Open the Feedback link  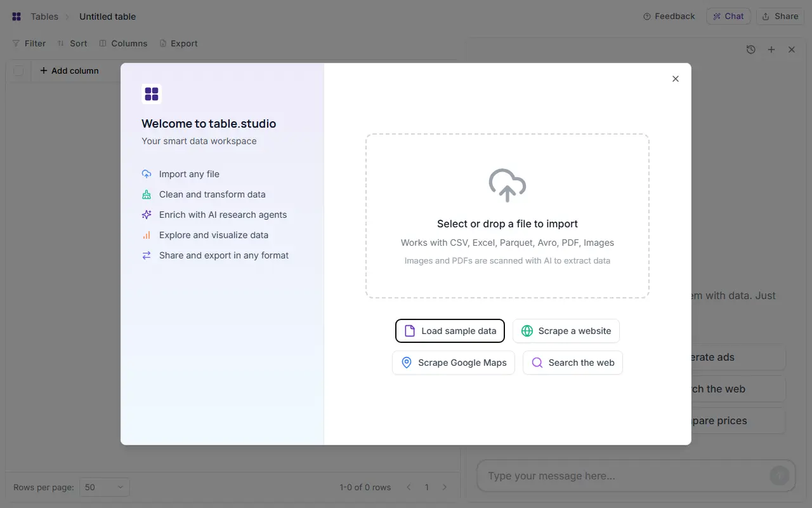pos(669,17)
